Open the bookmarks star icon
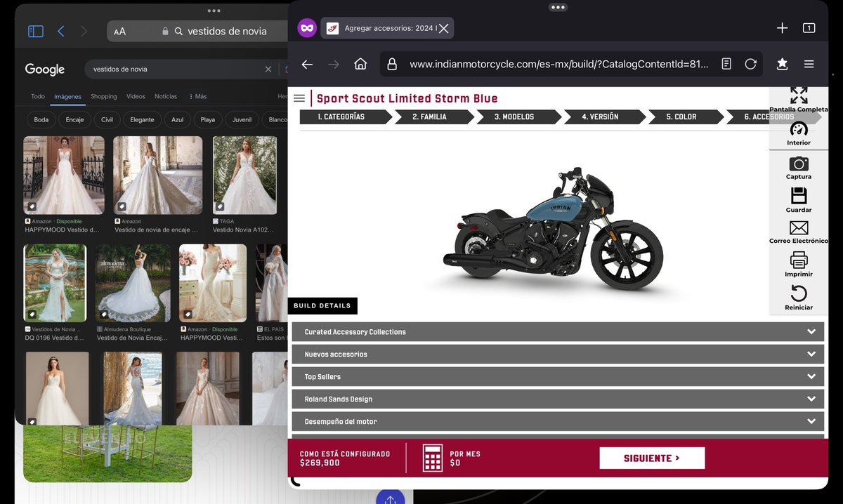 click(x=782, y=64)
